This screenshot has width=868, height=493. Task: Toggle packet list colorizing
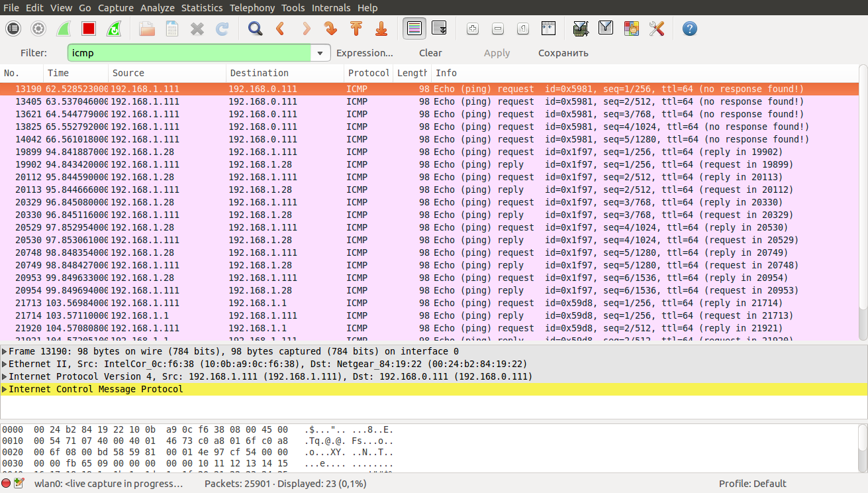414,28
